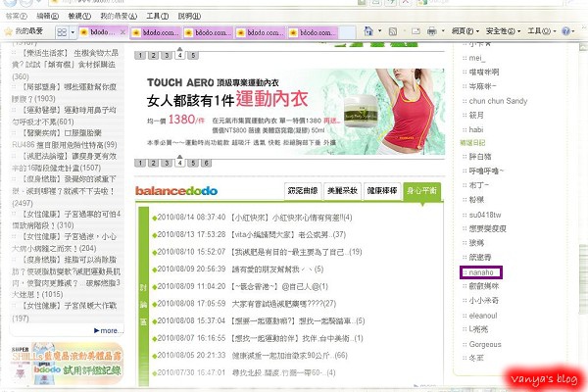588x392 pixels.
Task: Open user habi in the member list
Action: pos(476,129)
